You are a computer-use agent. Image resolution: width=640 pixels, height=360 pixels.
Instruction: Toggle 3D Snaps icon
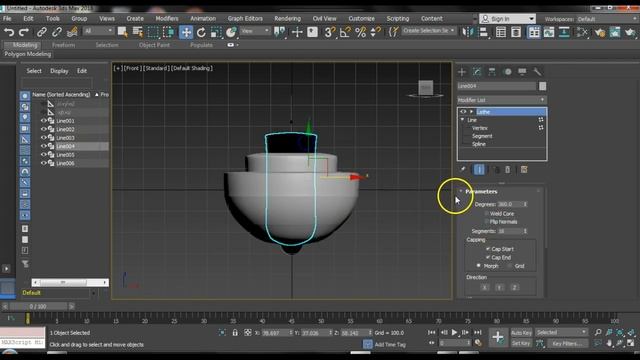329,32
